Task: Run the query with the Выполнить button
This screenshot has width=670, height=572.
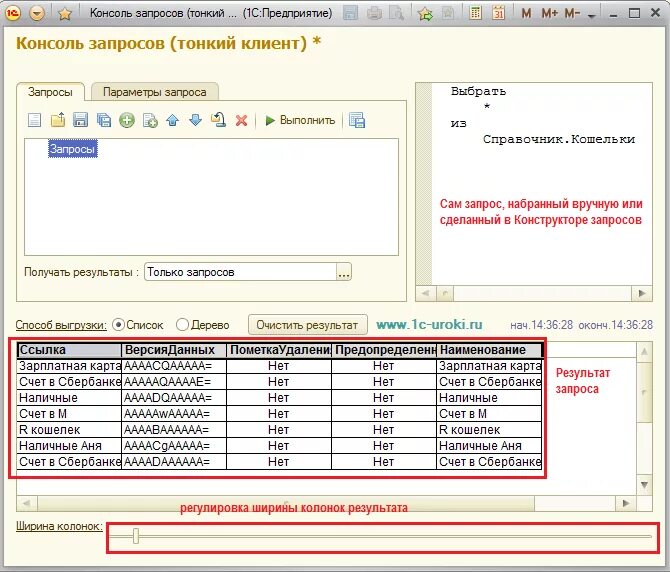Action: [300, 120]
